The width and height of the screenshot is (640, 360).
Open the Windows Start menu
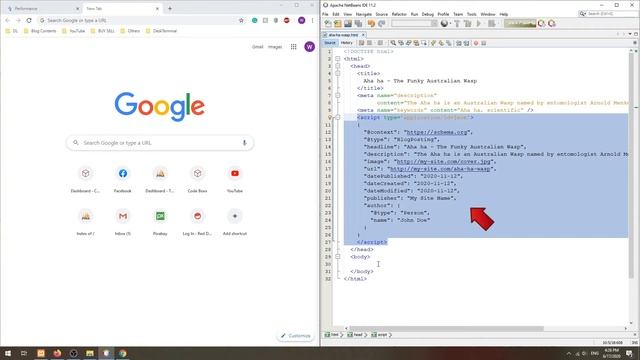[8, 353]
